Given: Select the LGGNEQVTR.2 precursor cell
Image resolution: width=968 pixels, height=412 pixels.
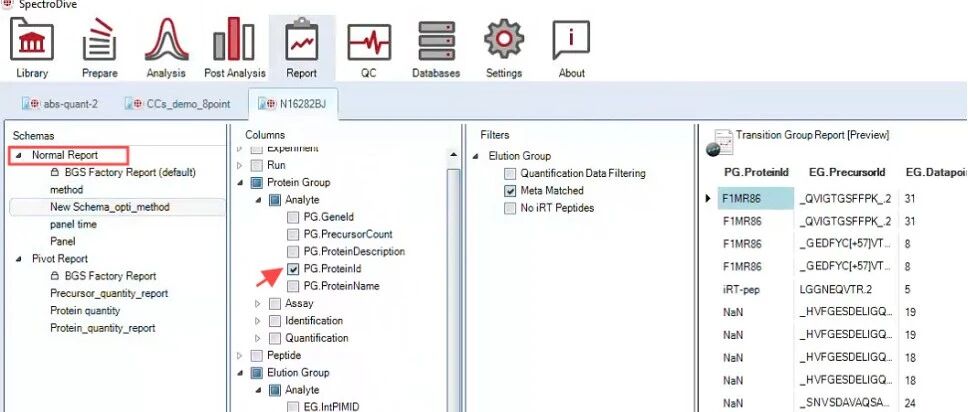Looking at the screenshot, I should click(x=846, y=289).
